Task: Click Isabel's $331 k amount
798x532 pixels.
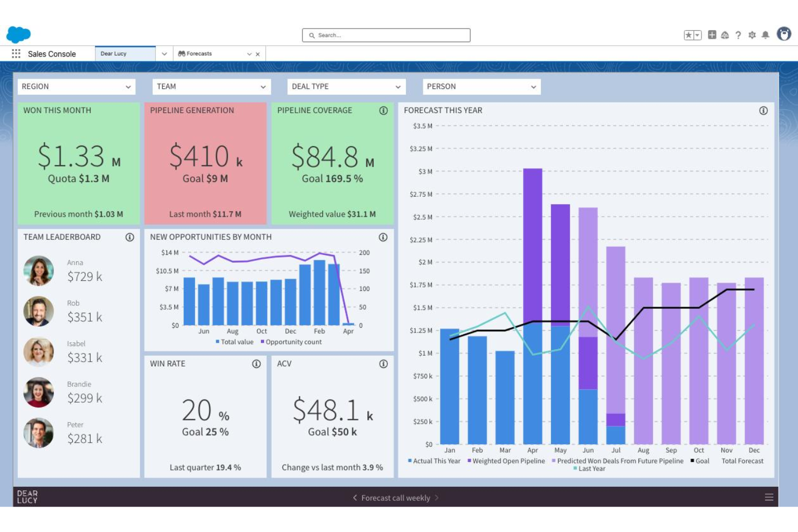Action: [85, 357]
